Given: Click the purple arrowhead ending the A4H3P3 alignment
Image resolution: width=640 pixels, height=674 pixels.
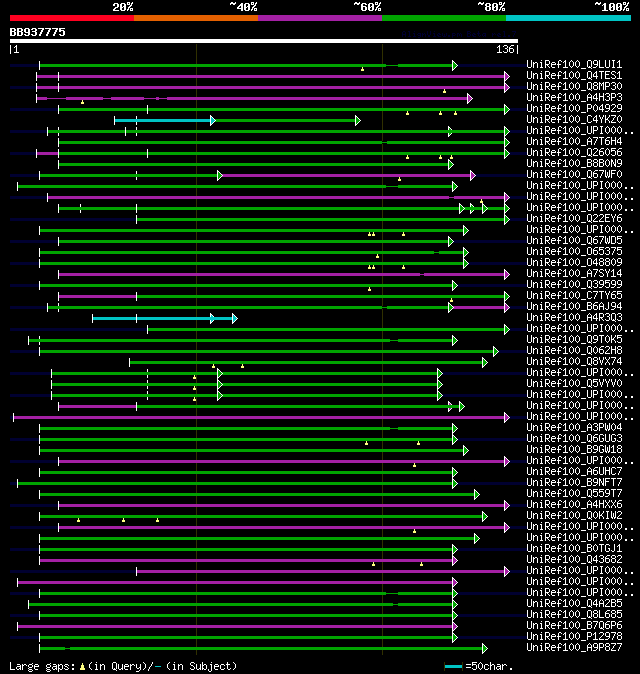Looking at the screenshot, I should [x=470, y=98].
